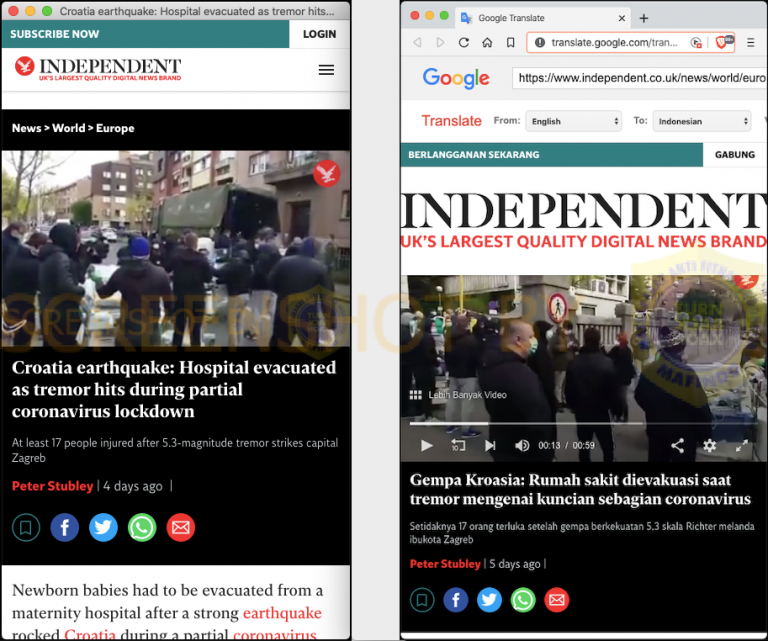Click BERLANGGANAN SEKARANG banner

point(552,155)
